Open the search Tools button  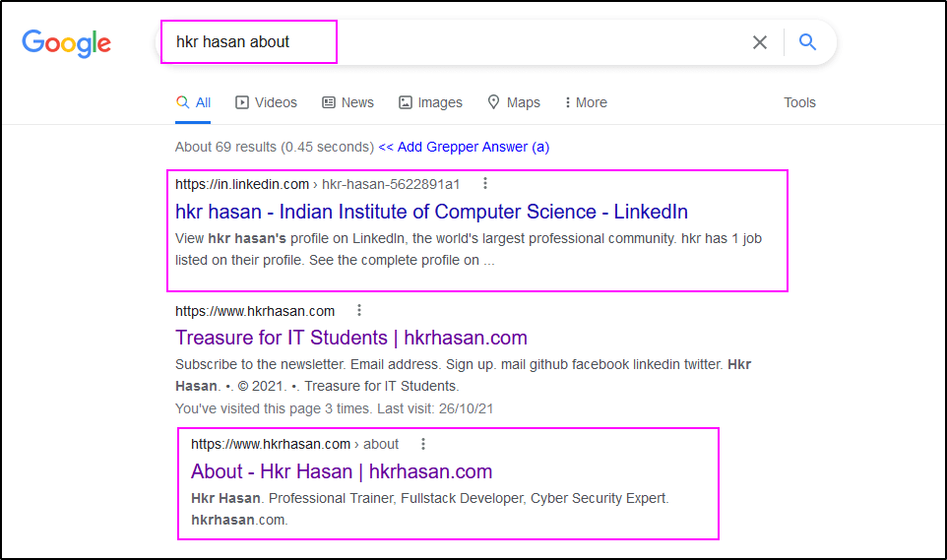click(x=799, y=102)
